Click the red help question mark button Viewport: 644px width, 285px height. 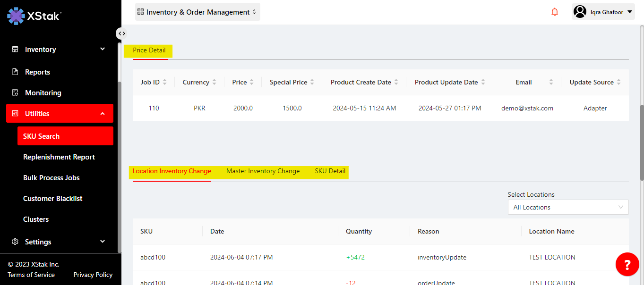coord(627,264)
